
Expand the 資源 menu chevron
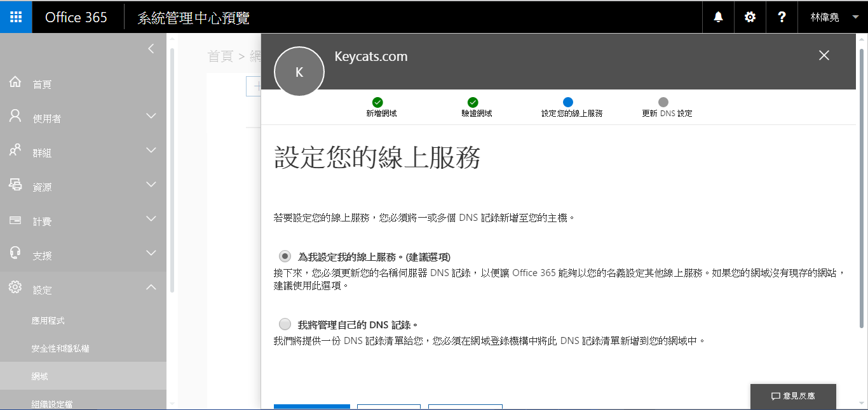coord(151,185)
